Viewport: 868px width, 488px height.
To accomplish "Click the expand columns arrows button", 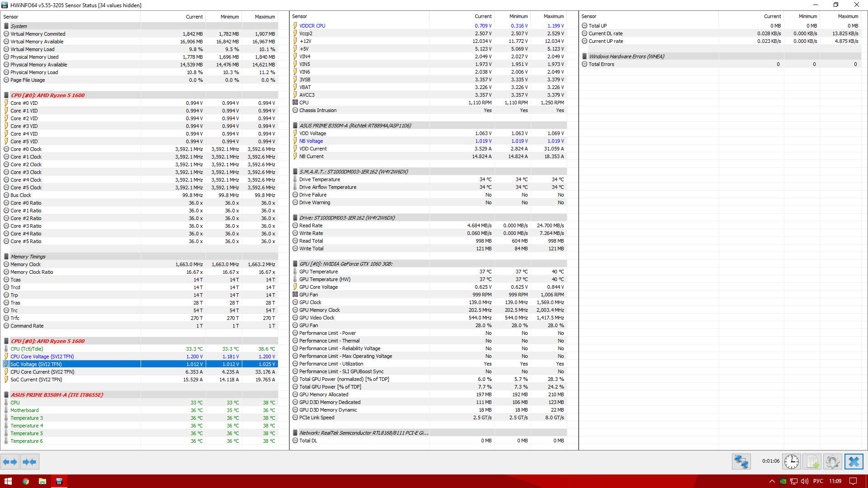I will point(10,462).
